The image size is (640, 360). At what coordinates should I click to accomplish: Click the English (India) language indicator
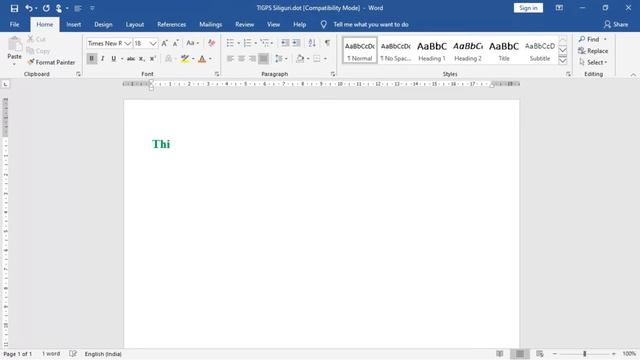point(103,354)
